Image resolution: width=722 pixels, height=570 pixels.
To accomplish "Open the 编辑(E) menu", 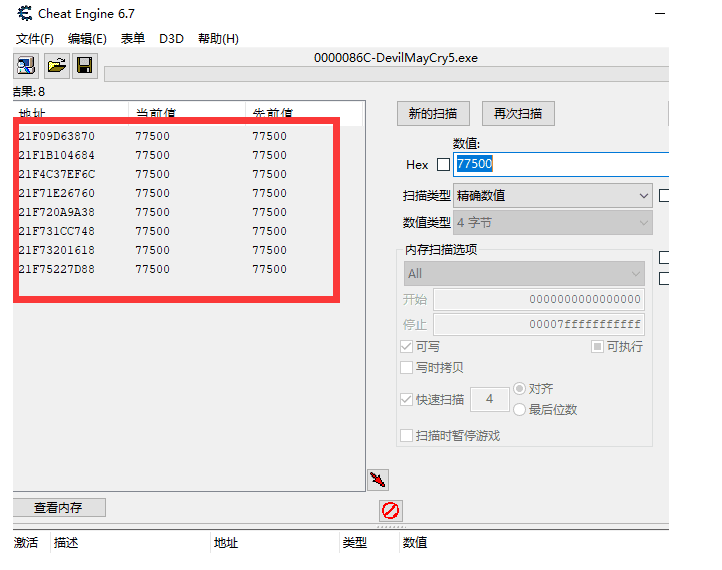I will click(x=87, y=39).
